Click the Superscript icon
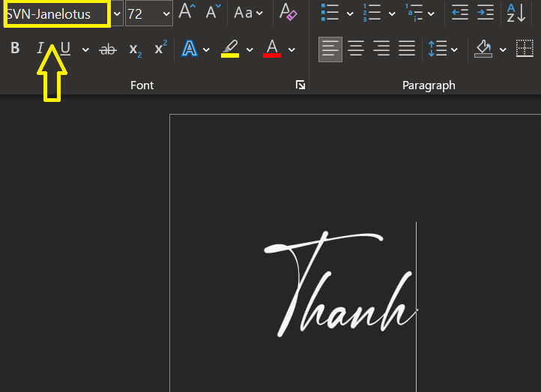541x392 pixels. (160, 49)
